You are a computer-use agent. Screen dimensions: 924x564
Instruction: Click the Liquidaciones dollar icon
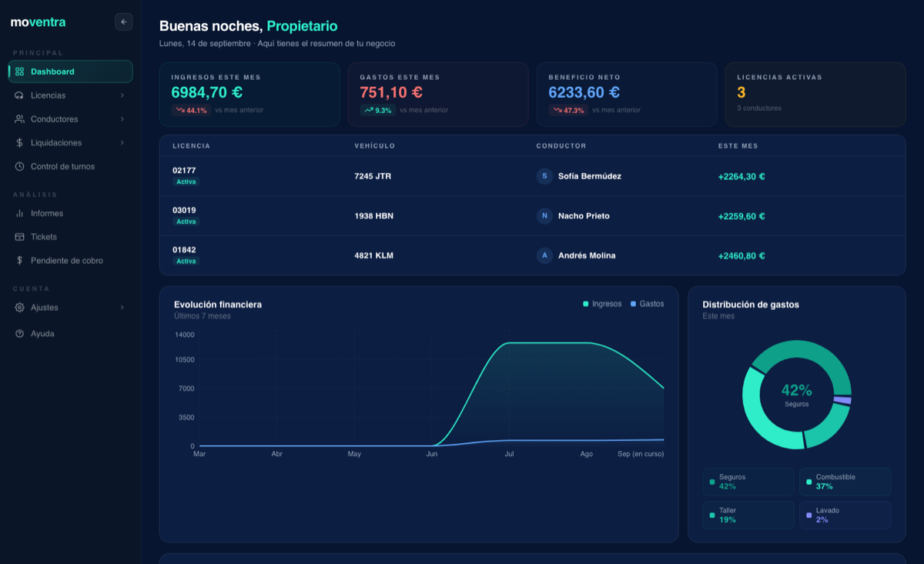pyautogui.click(x=20, y=143)
